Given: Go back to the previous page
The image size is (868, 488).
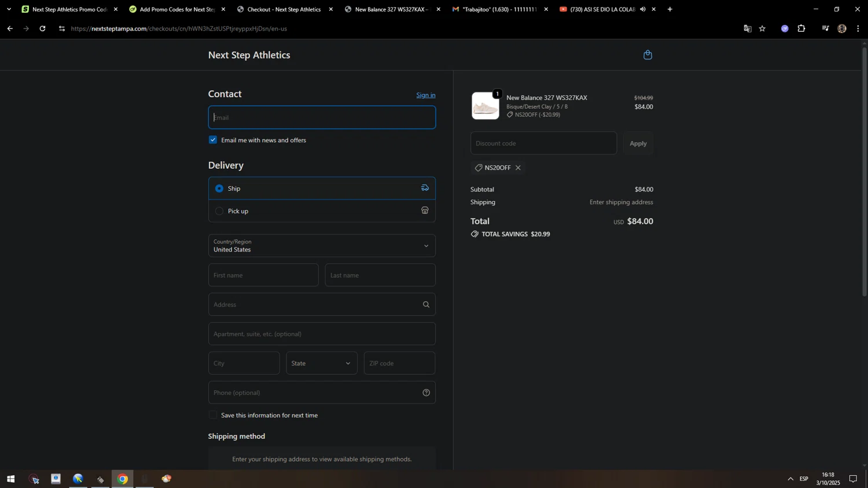Looking at the screenshot, I should tap(10, 28).
